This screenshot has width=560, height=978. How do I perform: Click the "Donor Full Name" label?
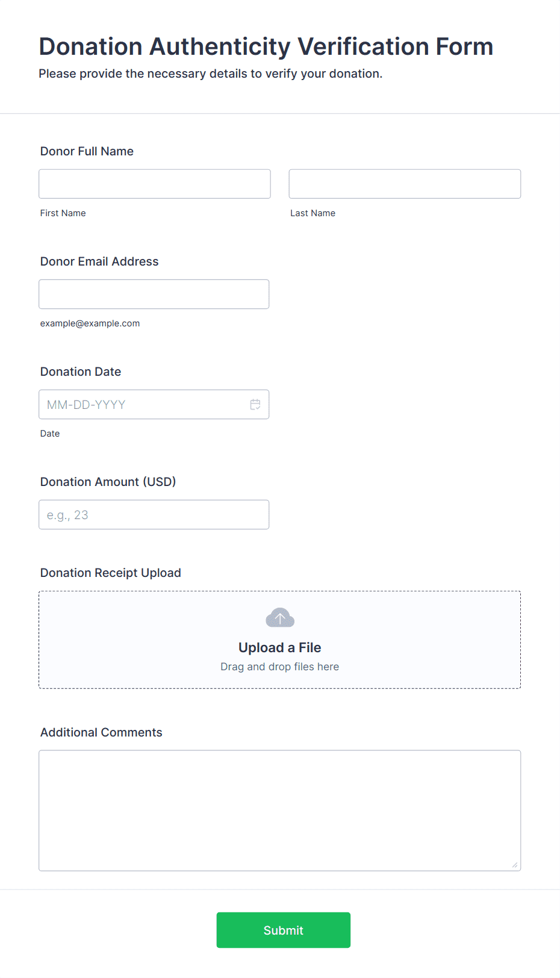[x=87, y=151]
